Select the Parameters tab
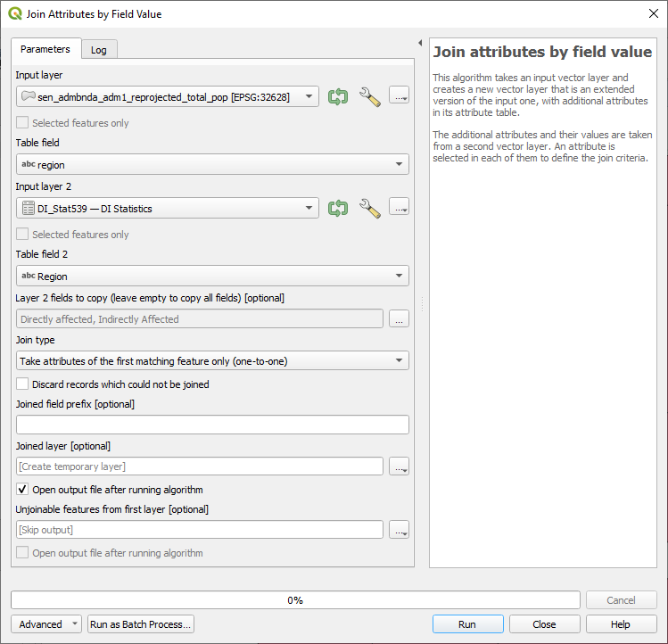 coord(45,49)
